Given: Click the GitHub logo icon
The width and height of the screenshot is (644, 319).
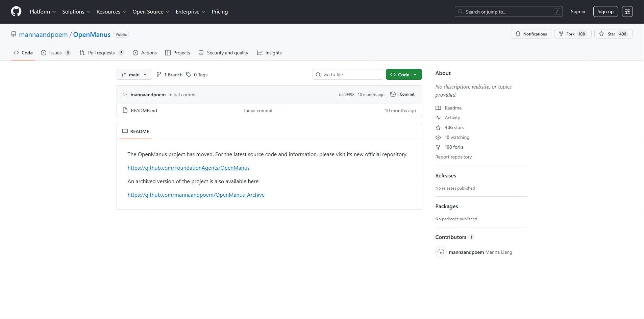Looking at the screenshot, I should [16, 11].
